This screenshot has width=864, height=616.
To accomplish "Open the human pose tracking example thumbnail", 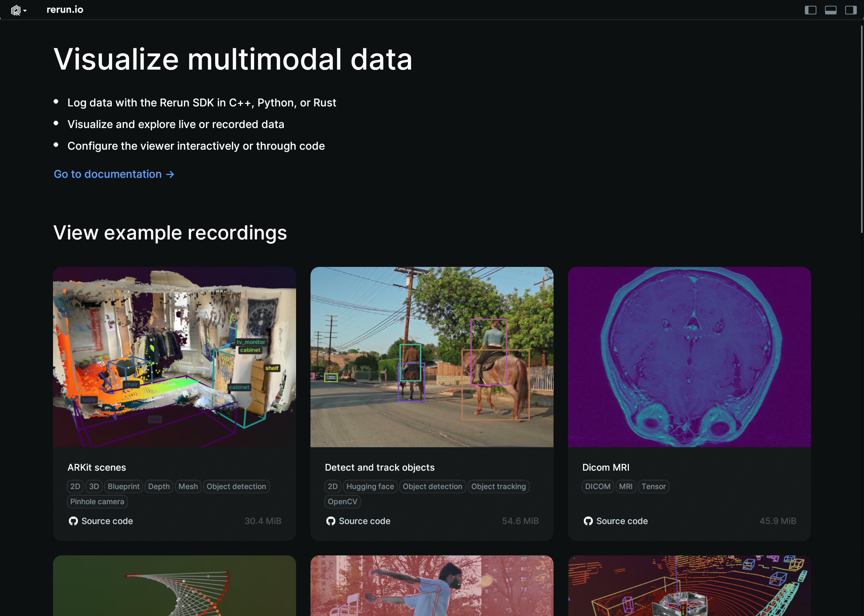I will click(x=432, y=586).
